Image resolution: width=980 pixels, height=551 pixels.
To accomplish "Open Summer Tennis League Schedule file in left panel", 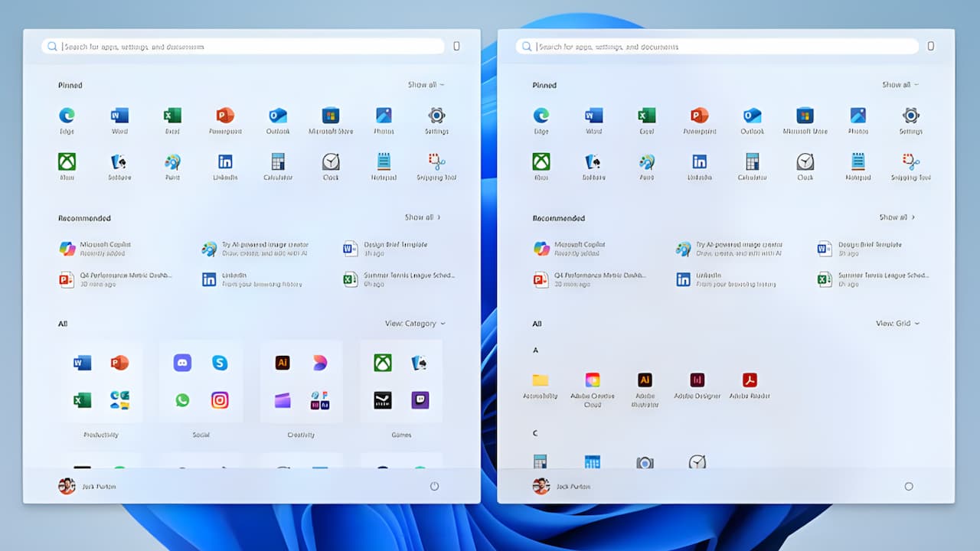I will pos(398,279).
